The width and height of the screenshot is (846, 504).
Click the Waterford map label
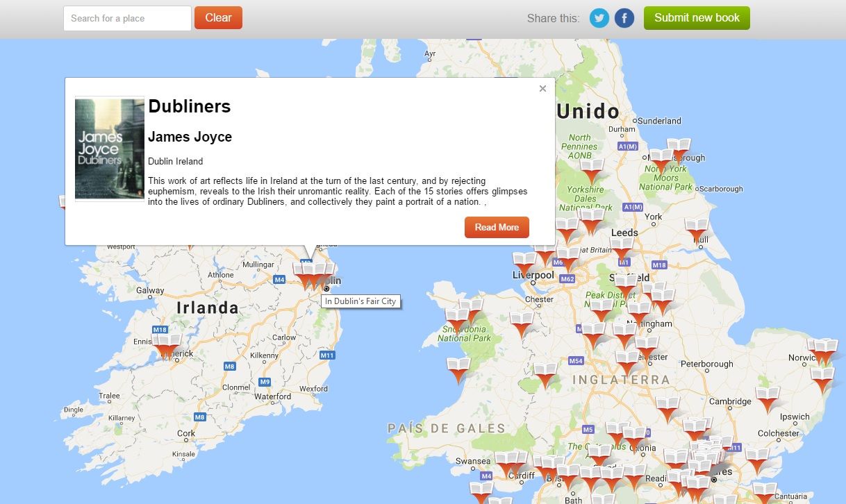pos(273,396)
